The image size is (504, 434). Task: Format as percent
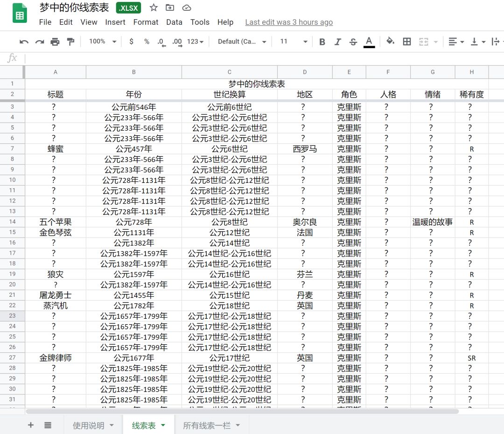(147, 42)
